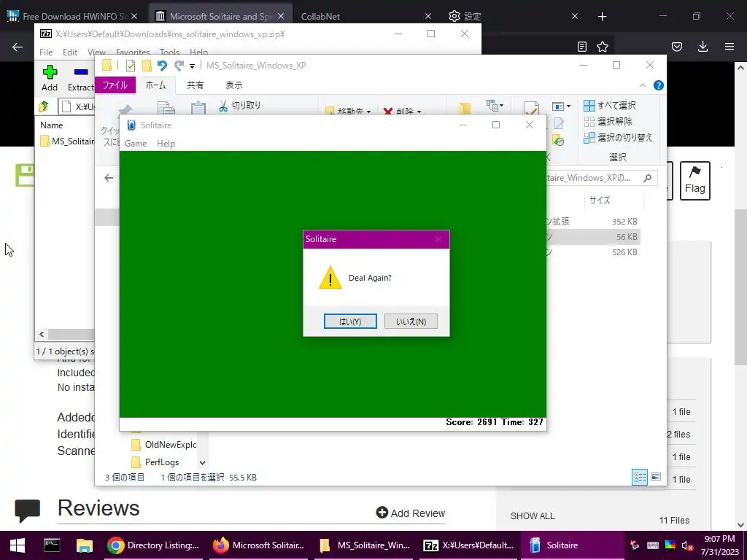This screenshot has height=560, width=747.
Task: Bookmark page with the star icon
Action: (603, 47)
